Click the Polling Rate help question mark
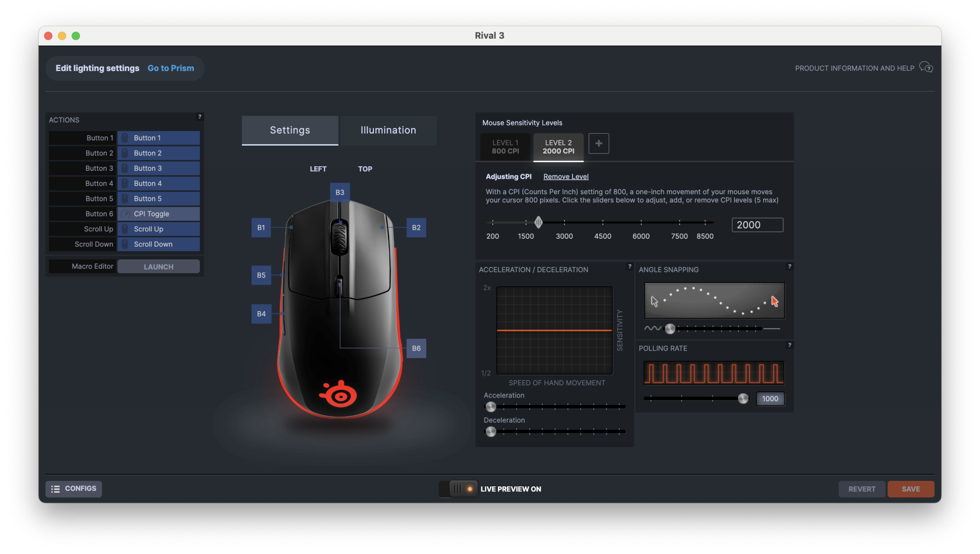Viewport: 980px width, 554px height. tap(789, 345)
